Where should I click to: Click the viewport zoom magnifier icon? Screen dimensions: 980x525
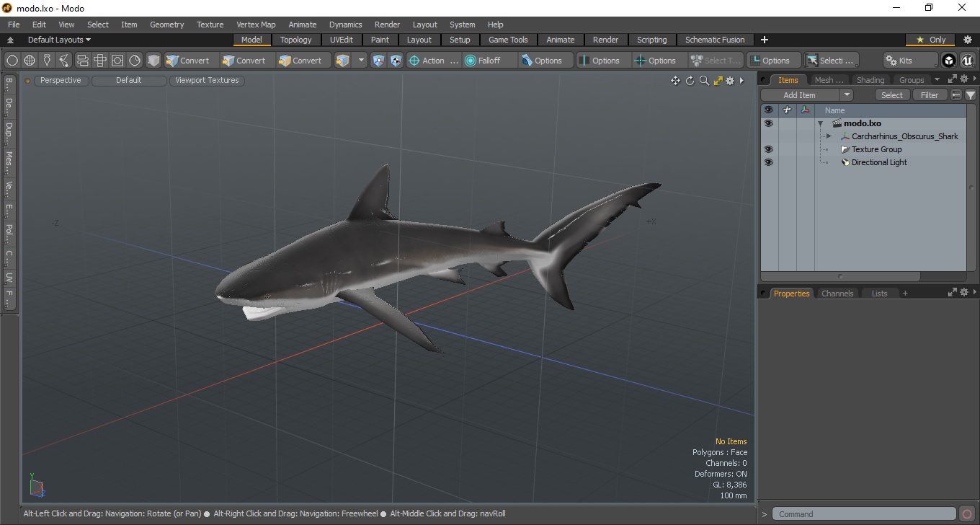point(704,81)
